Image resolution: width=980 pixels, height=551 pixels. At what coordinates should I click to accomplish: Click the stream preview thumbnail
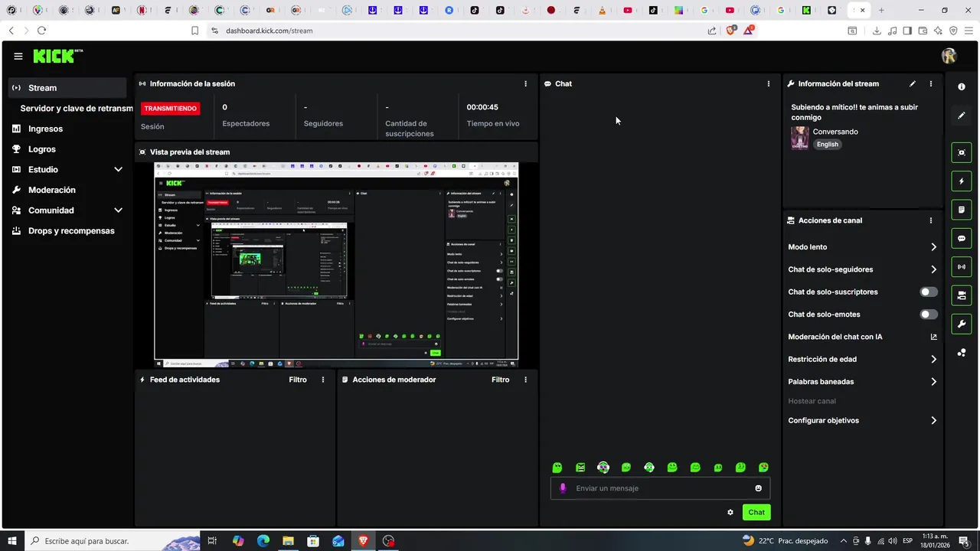336,264
